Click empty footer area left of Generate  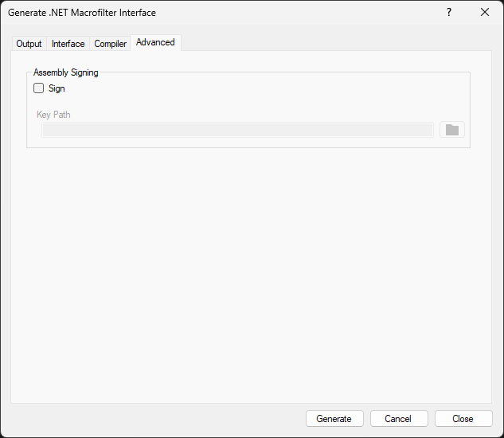(151, 419)
